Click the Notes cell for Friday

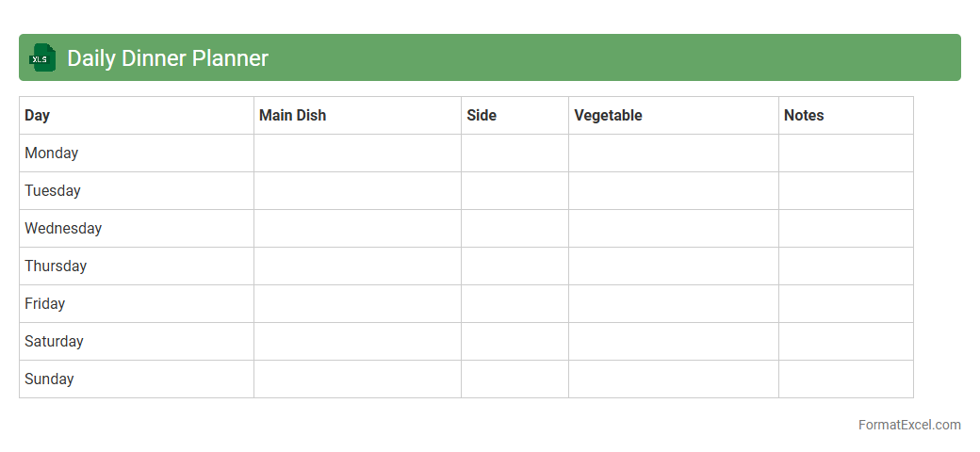[845, 303]
